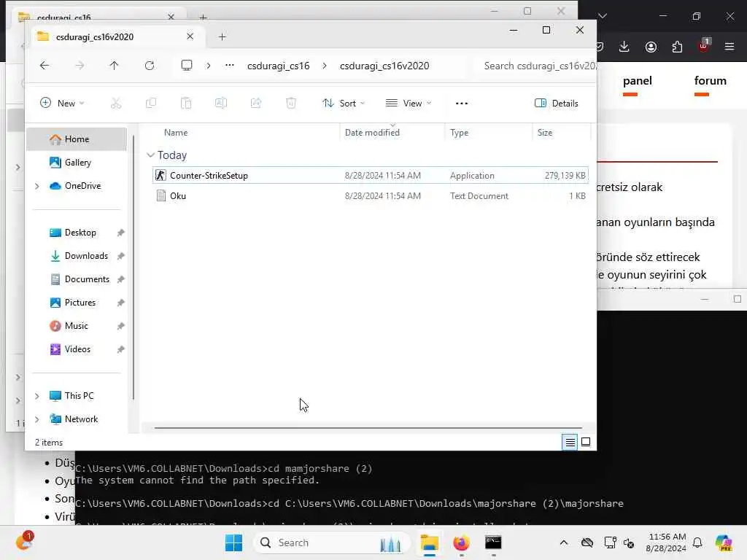This screenshot has height=560, width=747.
Task: Go back in File Explorer
Action: click(44, 66)
